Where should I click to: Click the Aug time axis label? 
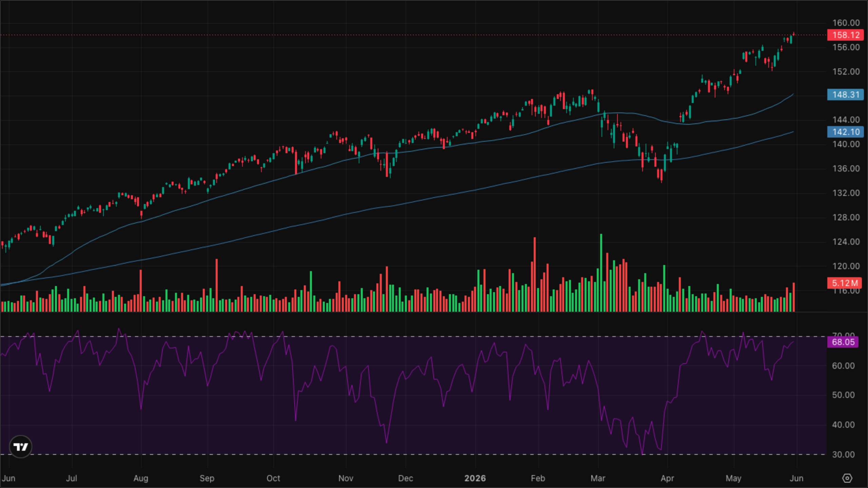coord(141,478)
